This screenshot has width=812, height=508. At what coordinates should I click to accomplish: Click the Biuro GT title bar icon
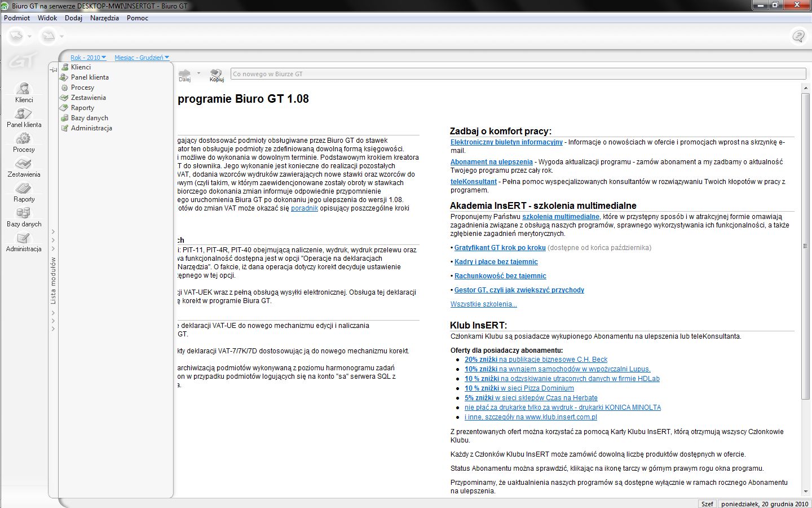tap(6, 6)
